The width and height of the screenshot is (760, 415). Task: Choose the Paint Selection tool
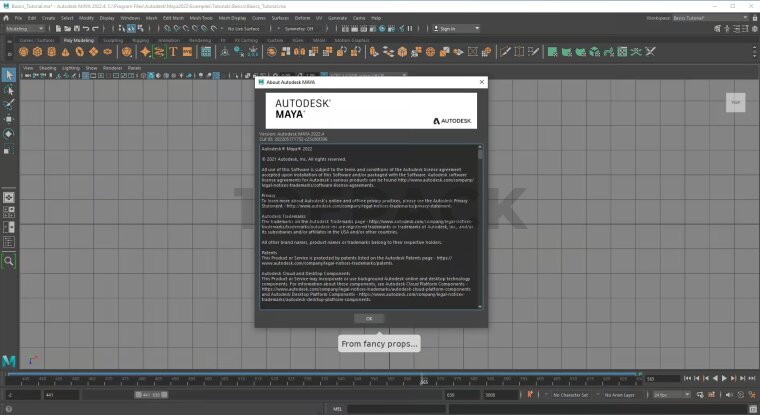[9, 104]
